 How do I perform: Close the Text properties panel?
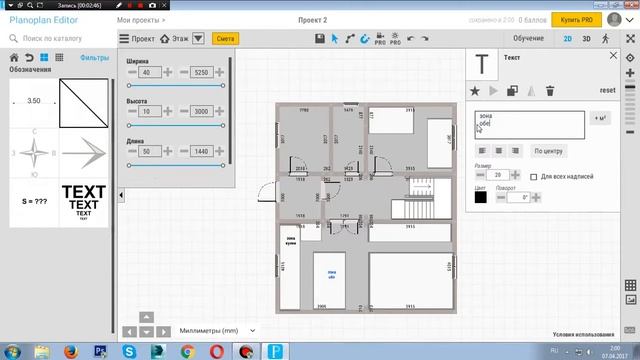tap(613, 56)
